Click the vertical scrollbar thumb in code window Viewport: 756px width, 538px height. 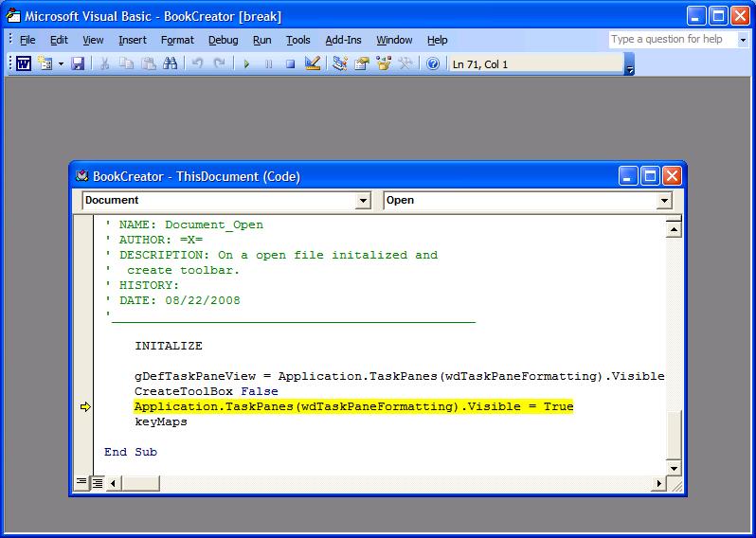(674, 434)
